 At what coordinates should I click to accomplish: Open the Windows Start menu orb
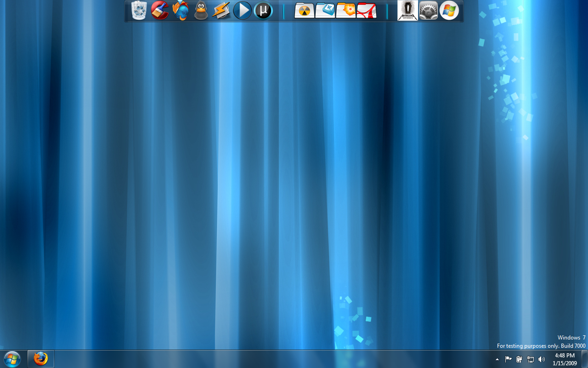click(12, 359)
